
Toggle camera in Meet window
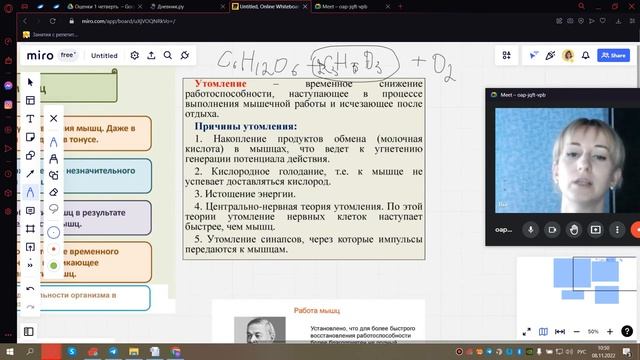tap(552, 230)
